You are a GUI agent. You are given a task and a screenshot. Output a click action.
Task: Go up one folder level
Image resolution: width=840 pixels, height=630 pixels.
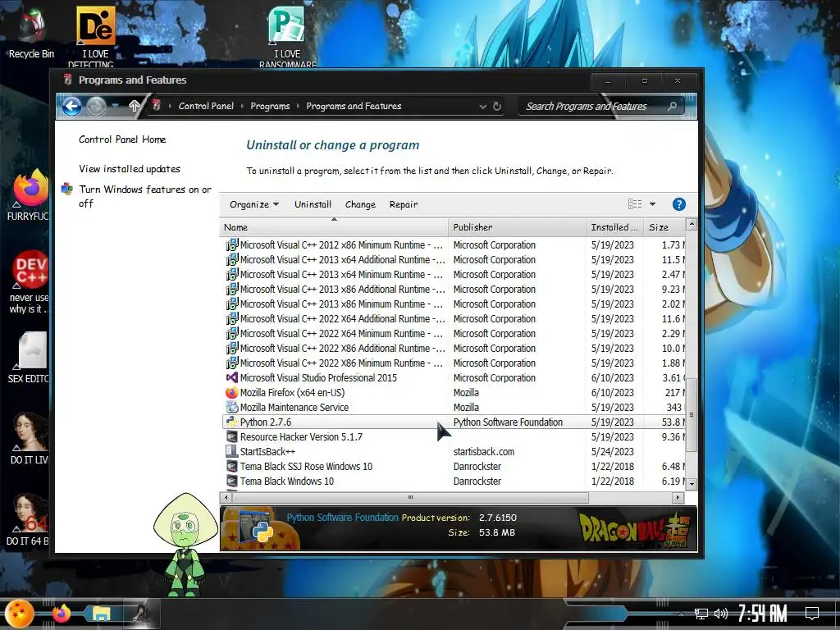tap(135, 106)
